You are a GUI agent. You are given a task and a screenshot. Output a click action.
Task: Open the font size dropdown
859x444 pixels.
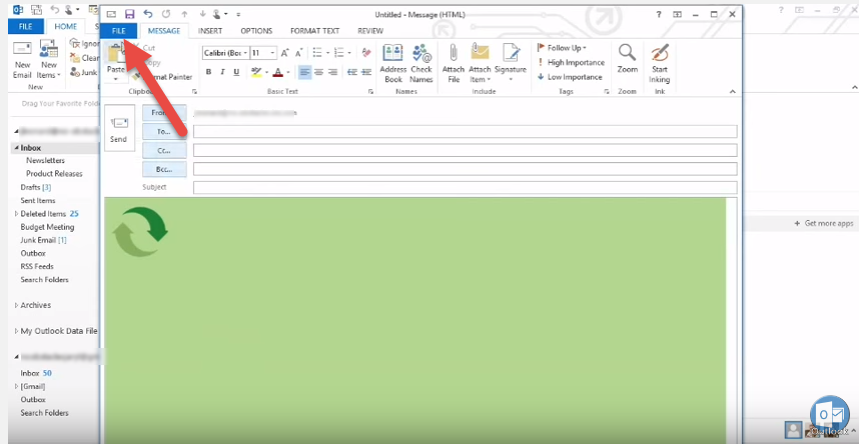pos(273,53)
